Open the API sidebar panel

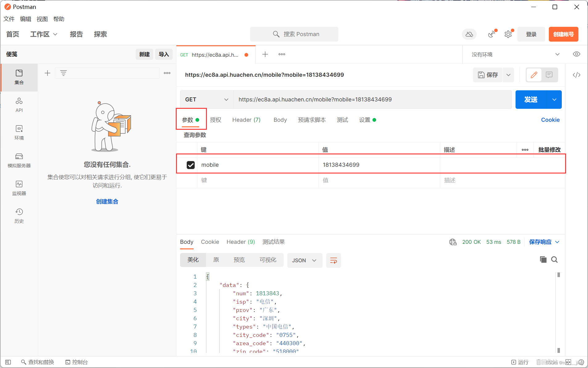click(x=19, y=104)
